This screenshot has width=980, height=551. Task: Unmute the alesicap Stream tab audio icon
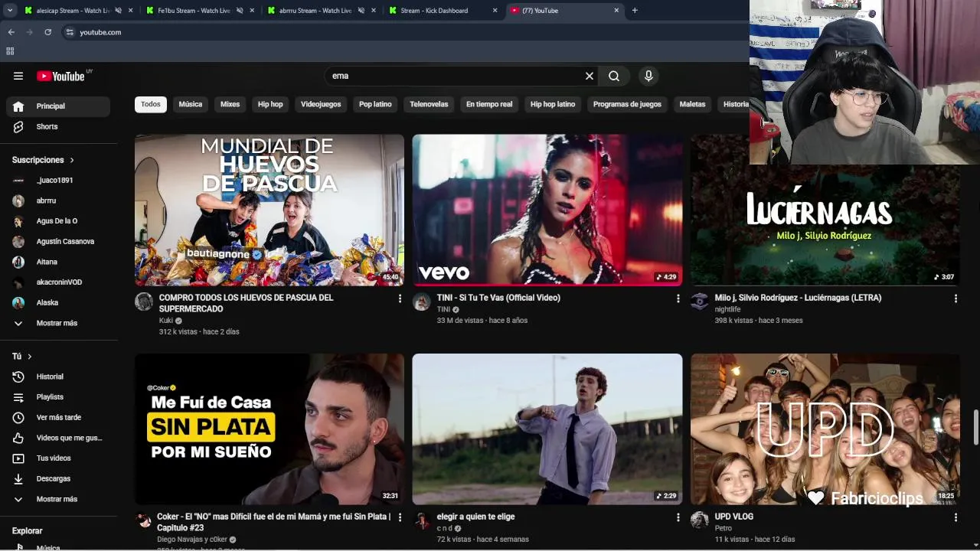118,11
